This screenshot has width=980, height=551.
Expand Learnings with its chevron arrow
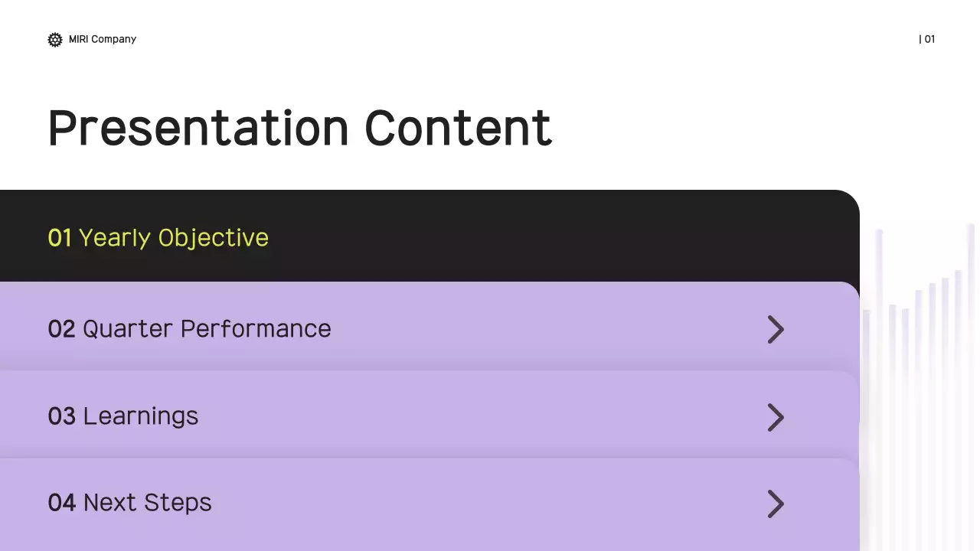[x=776, y=417]
